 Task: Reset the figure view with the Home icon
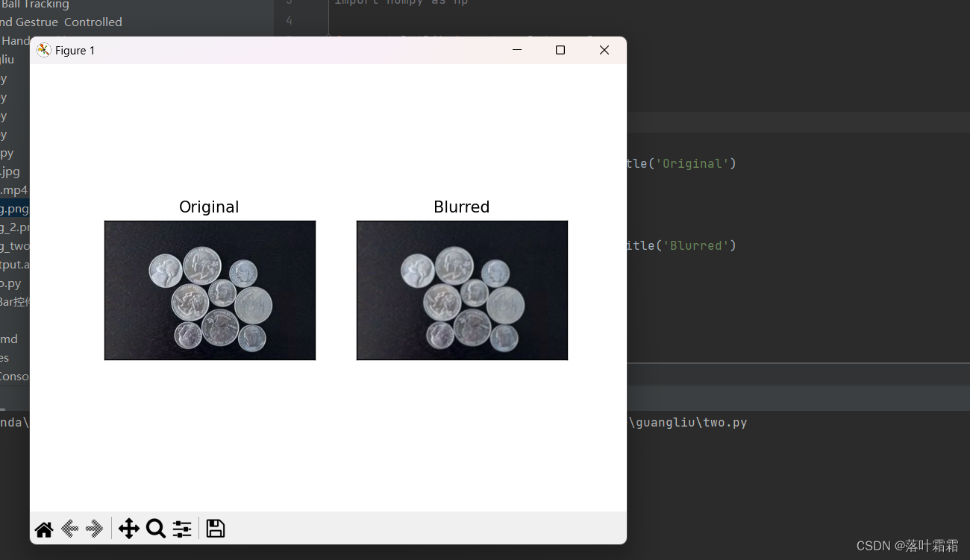click(x=44, y=529)
